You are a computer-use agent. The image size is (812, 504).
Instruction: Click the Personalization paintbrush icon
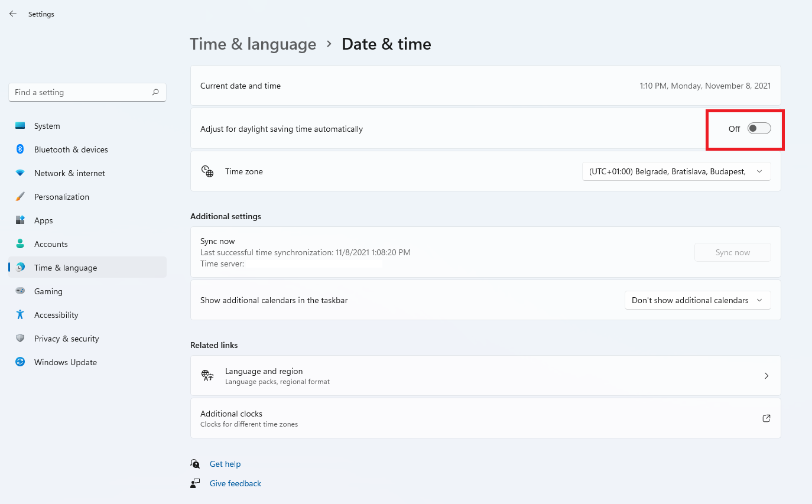tap(20, 197)
